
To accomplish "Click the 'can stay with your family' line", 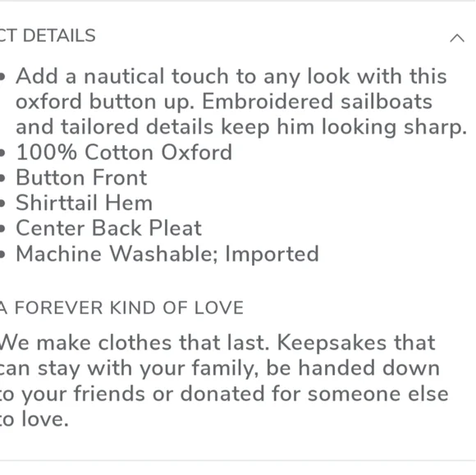I will point(129,368).
